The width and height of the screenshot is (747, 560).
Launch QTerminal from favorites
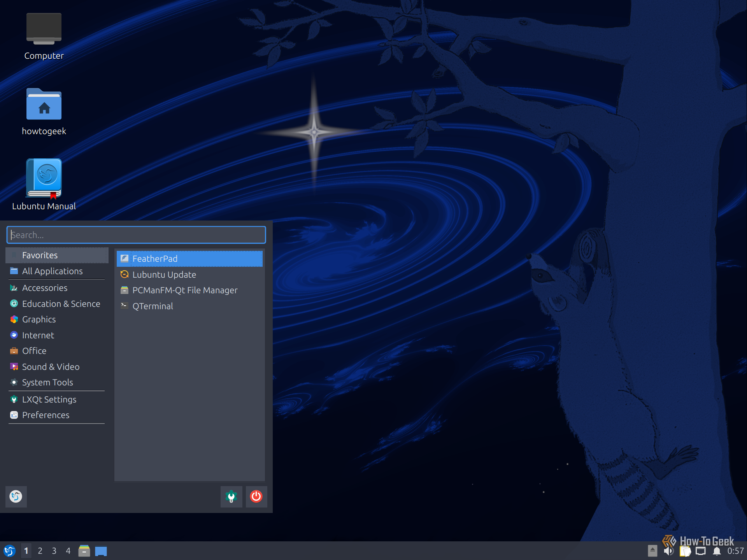tap(189, 306)
